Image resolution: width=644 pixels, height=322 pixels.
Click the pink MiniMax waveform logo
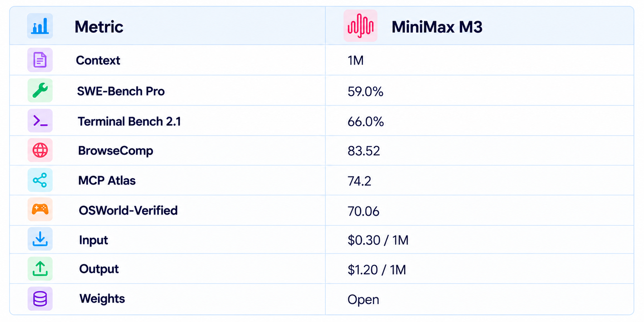[360, 26]
